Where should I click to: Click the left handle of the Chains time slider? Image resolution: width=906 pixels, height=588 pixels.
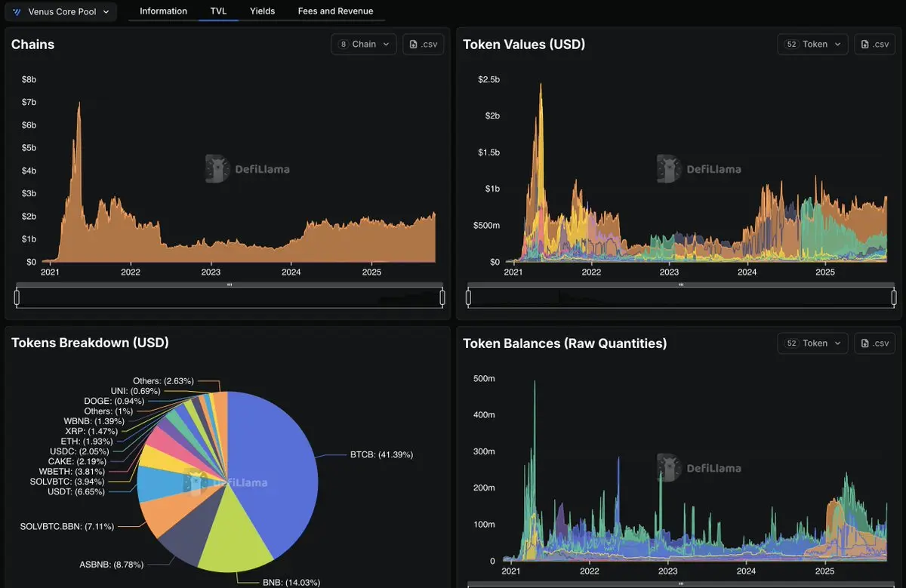click(x=17, y=298)
